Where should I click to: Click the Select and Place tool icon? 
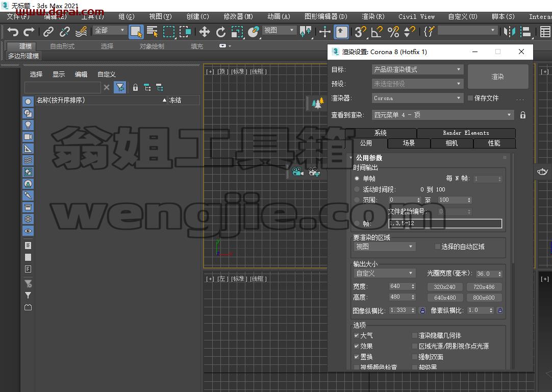point(253,32)
